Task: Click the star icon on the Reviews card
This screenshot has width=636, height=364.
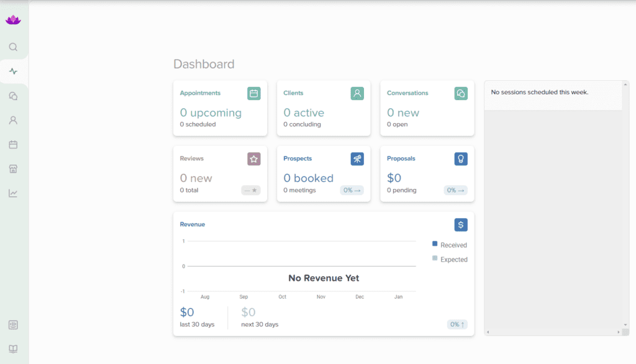Action: [x=253, y=158]
